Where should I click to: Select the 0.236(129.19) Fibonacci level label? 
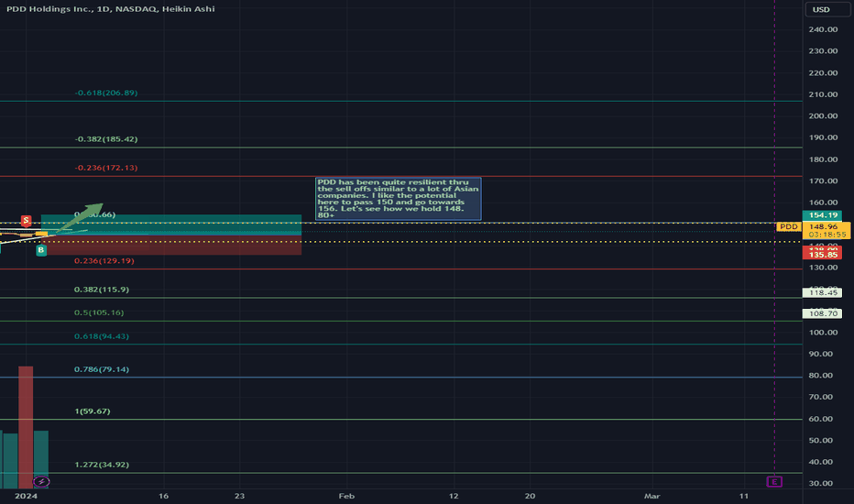(x=104, y=260)
